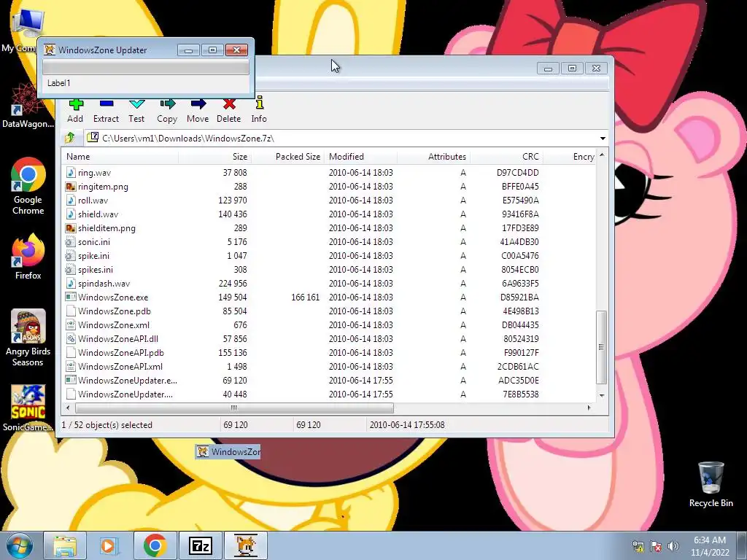Select WindowsZoneAPI.xml file name

click(x=120, y=367)
